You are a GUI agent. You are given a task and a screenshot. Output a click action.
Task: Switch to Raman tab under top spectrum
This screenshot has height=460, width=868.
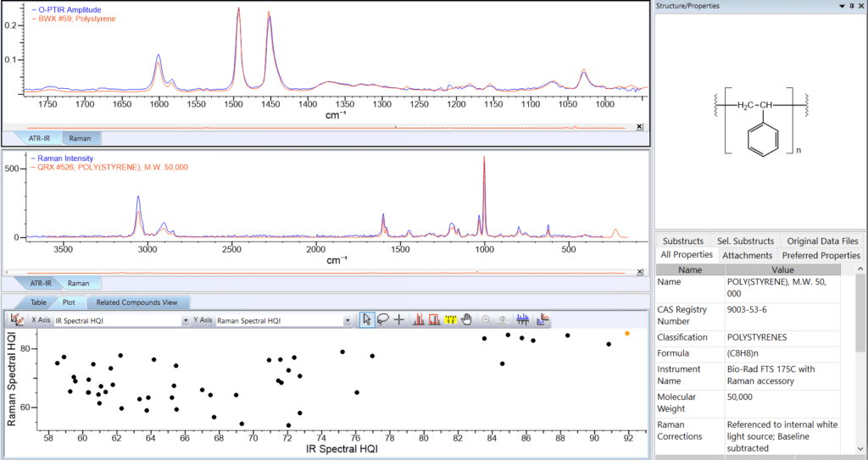(x=81, y=138)
